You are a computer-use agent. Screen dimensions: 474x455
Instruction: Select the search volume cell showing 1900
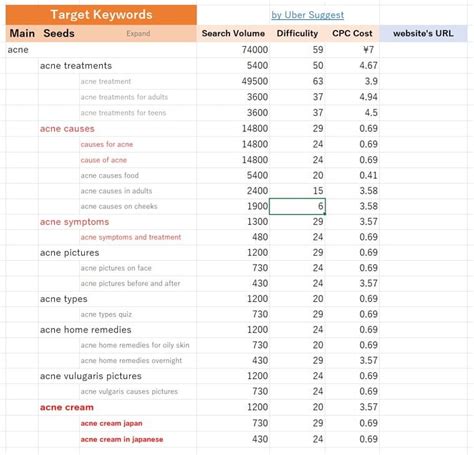pyautogui.click(x=233, y=206)
